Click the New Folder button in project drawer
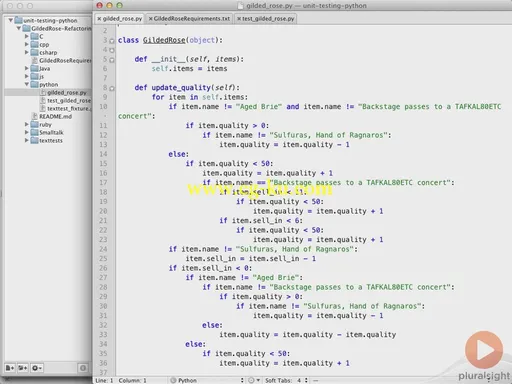Image resolution: width=512 pixels, height=384 pixels. pyautogui.click(x=23, y=368)
